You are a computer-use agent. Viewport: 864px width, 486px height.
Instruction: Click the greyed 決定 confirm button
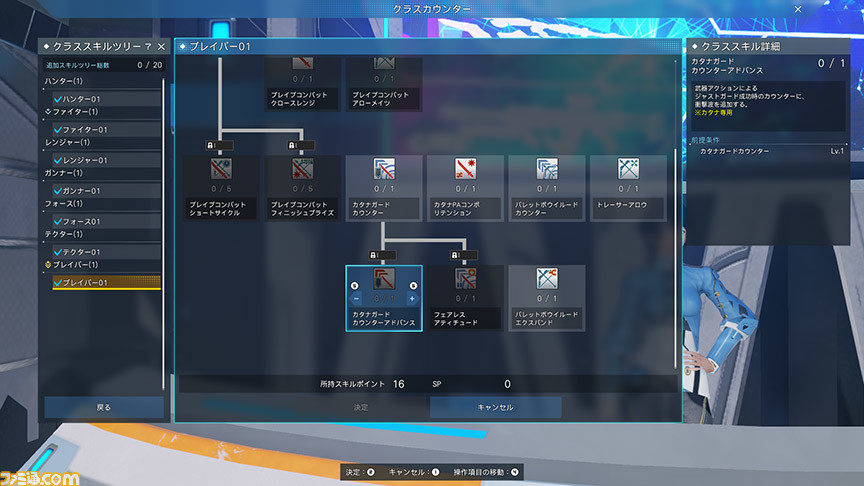point(360,407)
